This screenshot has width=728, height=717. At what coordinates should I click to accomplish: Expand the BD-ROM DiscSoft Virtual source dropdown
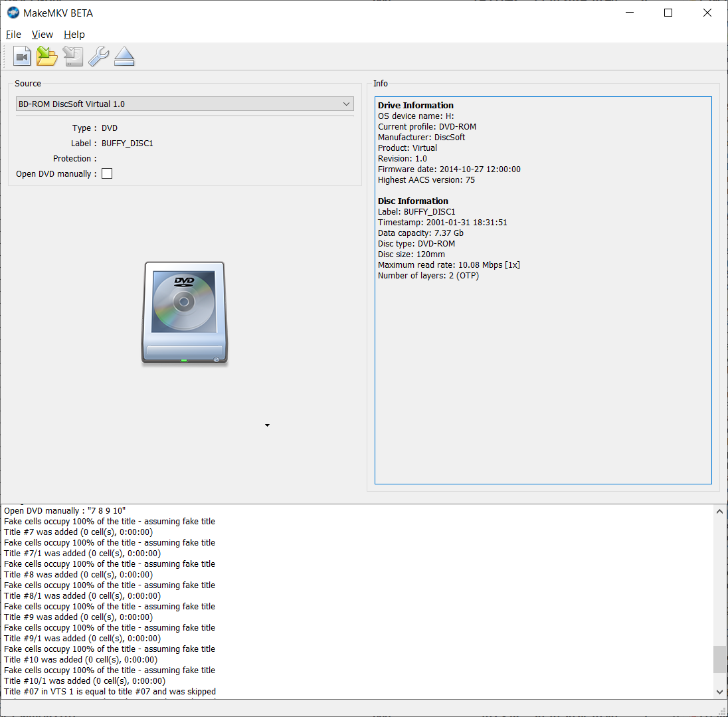[185, 104]
